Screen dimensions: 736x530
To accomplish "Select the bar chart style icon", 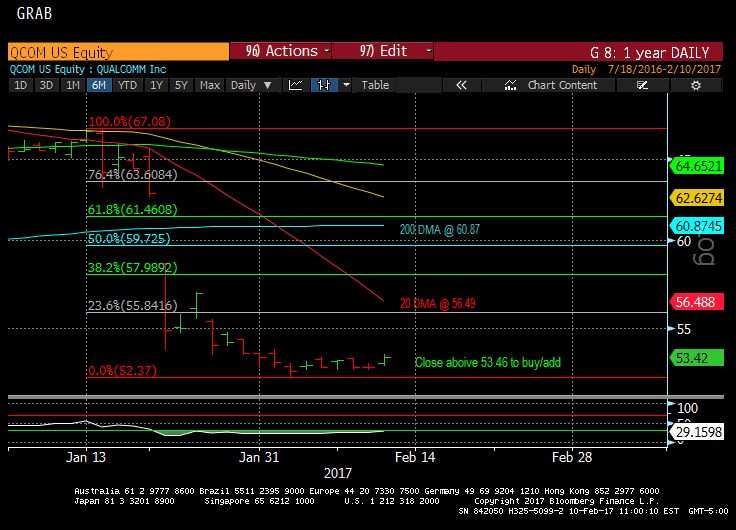I will (324, 85).
